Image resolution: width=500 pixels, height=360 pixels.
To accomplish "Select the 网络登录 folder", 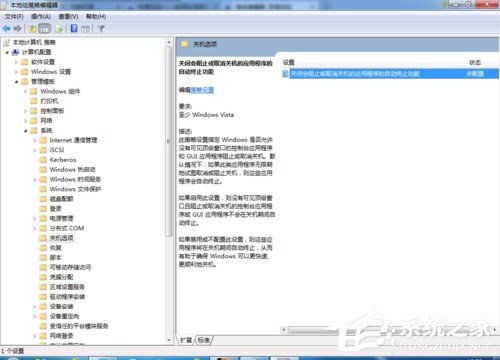I will (x=61, y=336).
